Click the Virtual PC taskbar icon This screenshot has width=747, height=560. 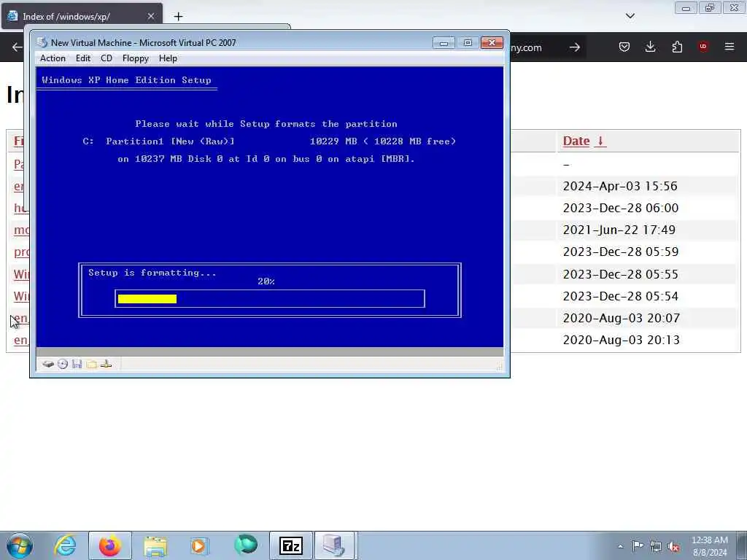coord(333,545)
